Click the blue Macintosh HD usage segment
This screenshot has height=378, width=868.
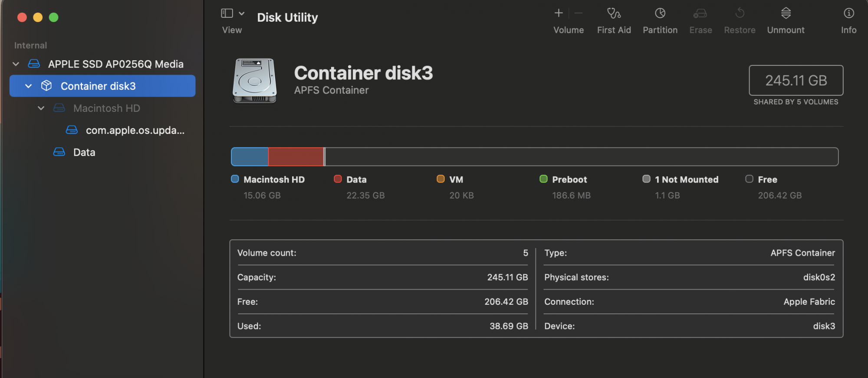click(250, 157)
